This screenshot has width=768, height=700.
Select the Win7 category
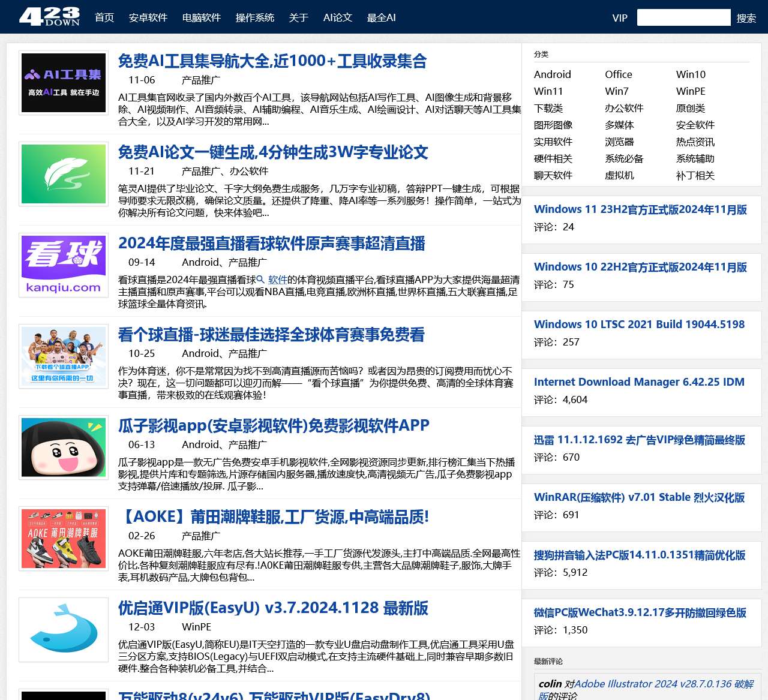pyautogui.click(x=617, y=91)
